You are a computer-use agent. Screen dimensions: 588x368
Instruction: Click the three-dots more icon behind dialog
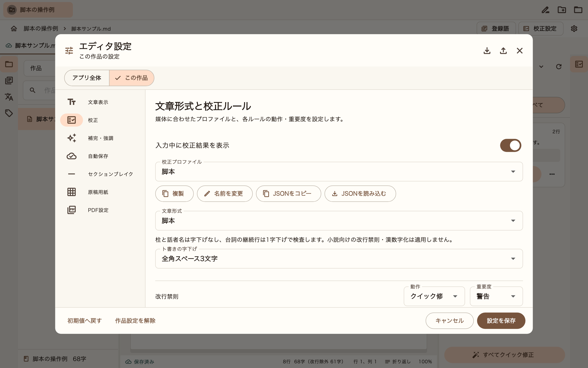point(552,174)
